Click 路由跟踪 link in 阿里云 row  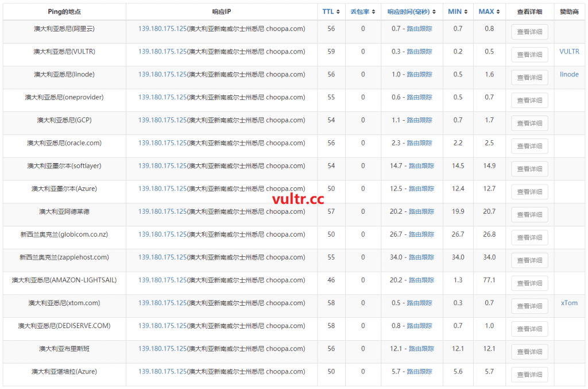click(x=419, y=29)
